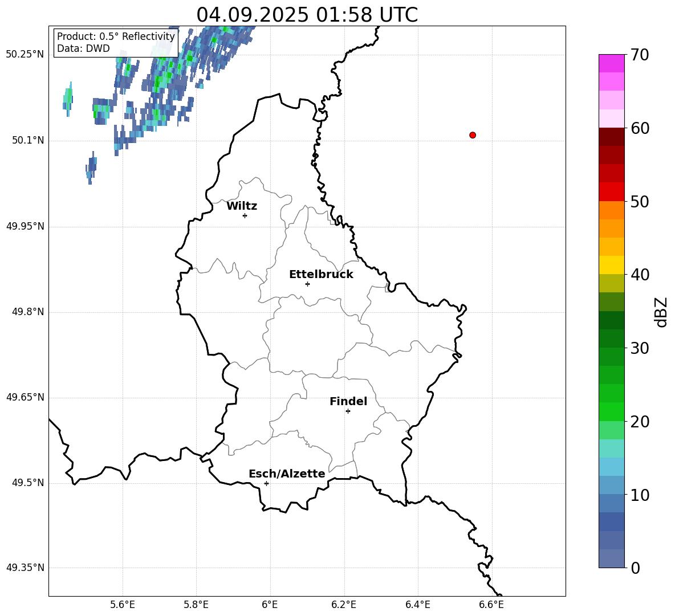Click the dBZ colorbar label
This screenshot has width=675, height=616.
(661, 312)
